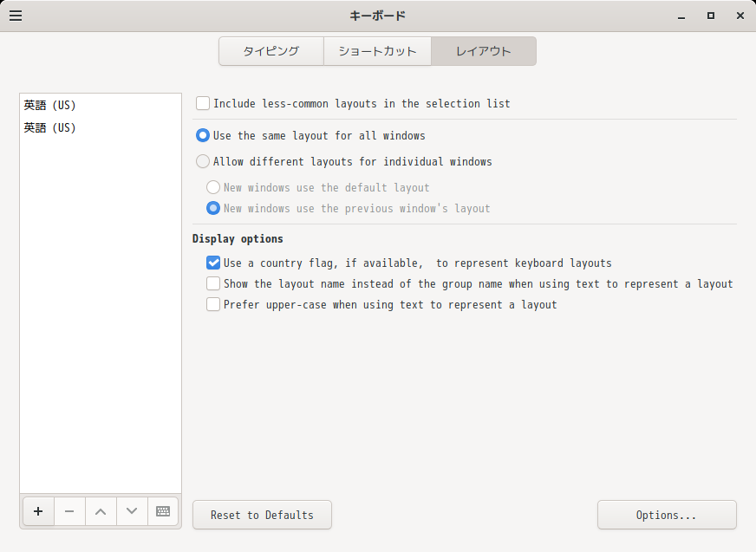The width and height of the screenshot is (756, 552).
Task: Enable including less-common layouts in selection list
Action: (202, 103)
